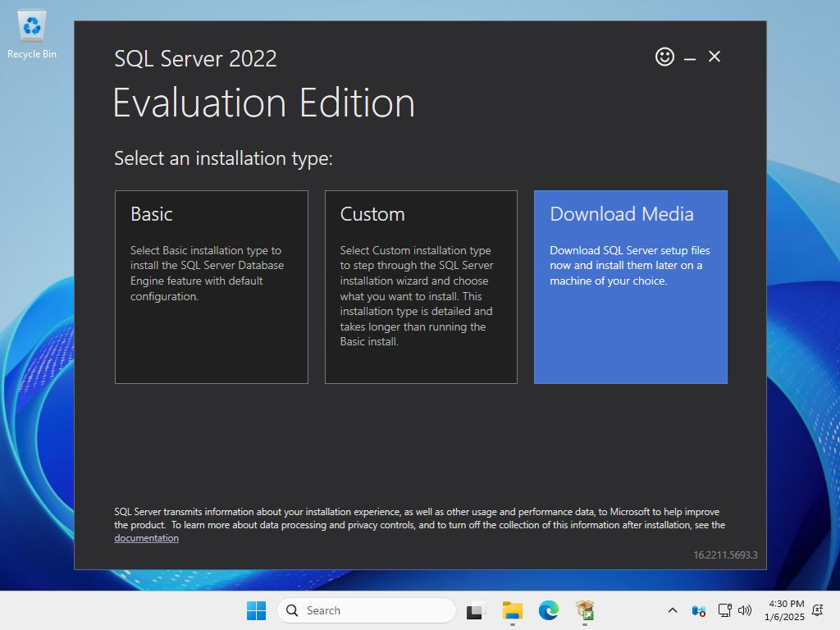Click the 'SQL Server 2022' title text
The image size is (840, 630).
195,58
